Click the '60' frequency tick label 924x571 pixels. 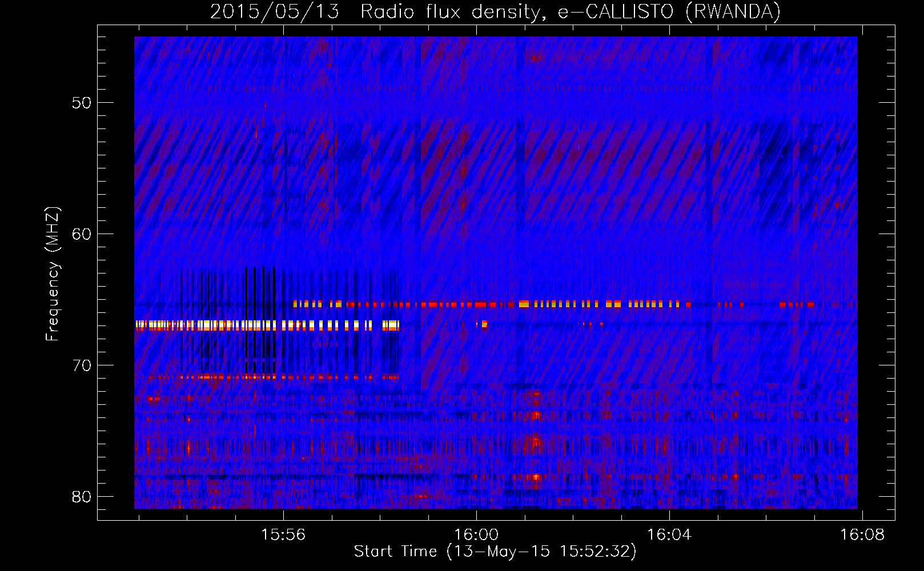click(x=82, y=234)
